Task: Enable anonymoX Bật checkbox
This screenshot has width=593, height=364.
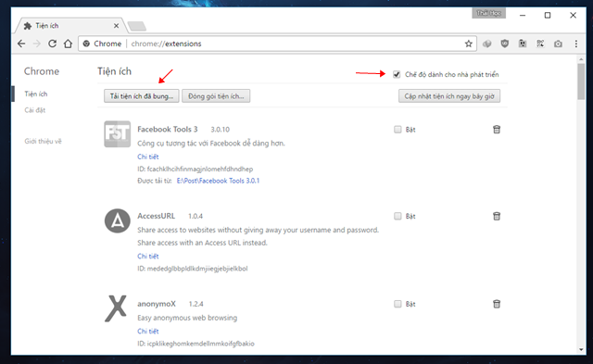Action: point(397,304)
